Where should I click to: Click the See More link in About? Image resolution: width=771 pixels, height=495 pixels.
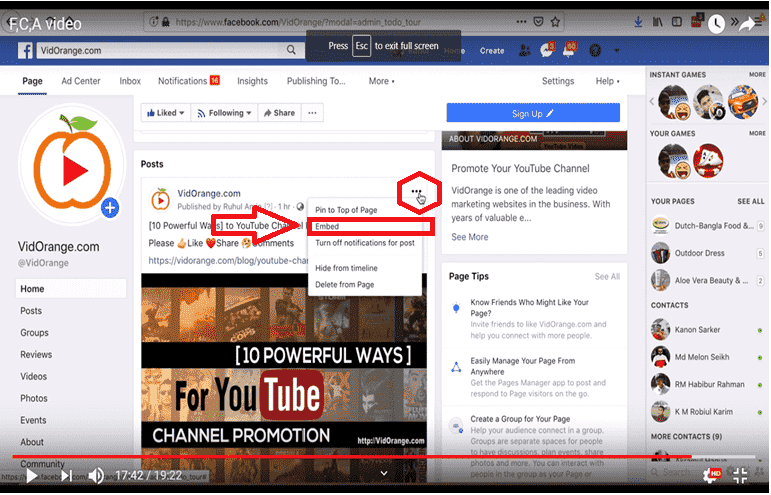tap(470, 237)
